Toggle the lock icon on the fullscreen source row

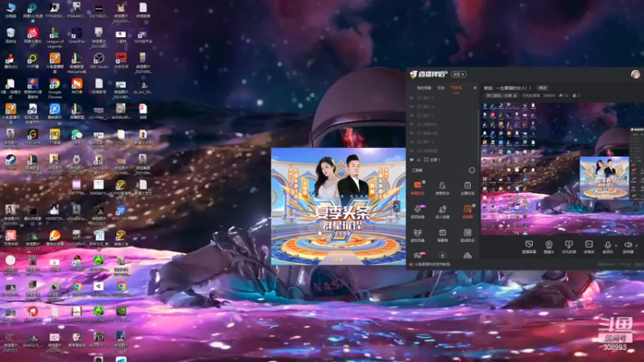[x=419, y=159]
